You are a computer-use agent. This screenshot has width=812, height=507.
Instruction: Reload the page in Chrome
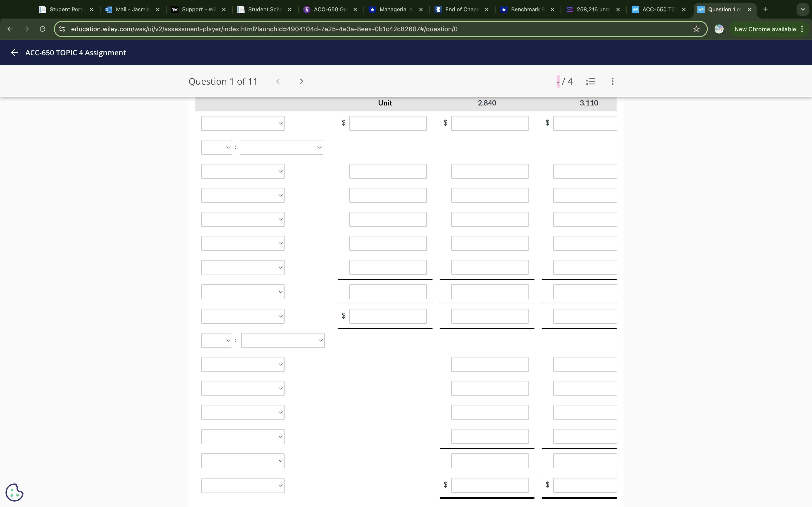[x=43, y=29]
